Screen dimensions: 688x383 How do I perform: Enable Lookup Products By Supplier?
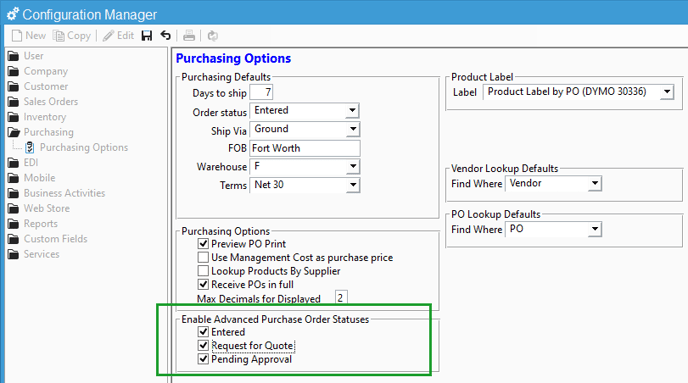[203, 271]
